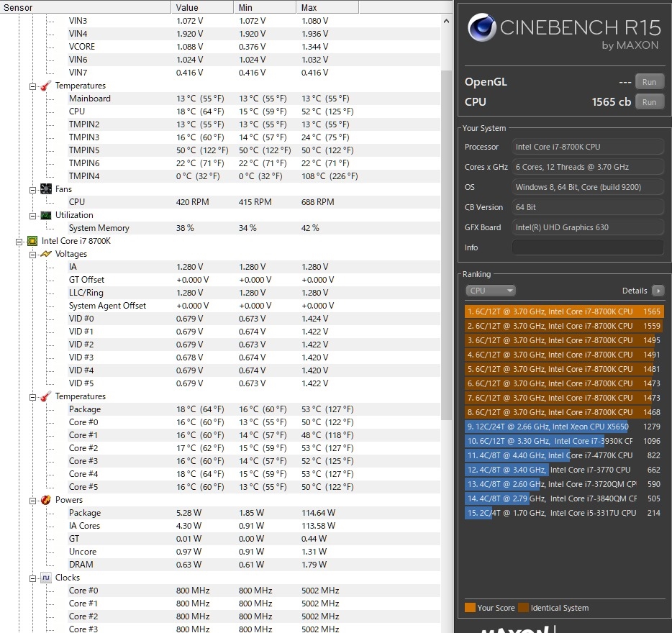Click the thermometer icon beside mainboard Temperatures

click(x=45, y=86)
